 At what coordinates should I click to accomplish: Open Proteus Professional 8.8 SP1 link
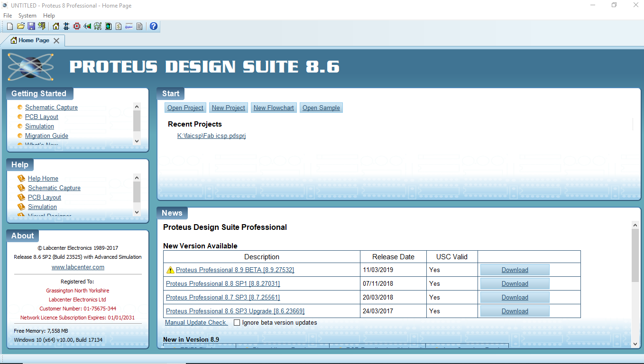[x=223, y=283]
